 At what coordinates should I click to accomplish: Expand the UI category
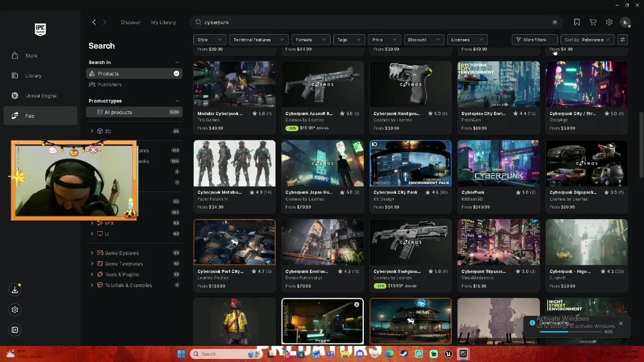[92, 234]
